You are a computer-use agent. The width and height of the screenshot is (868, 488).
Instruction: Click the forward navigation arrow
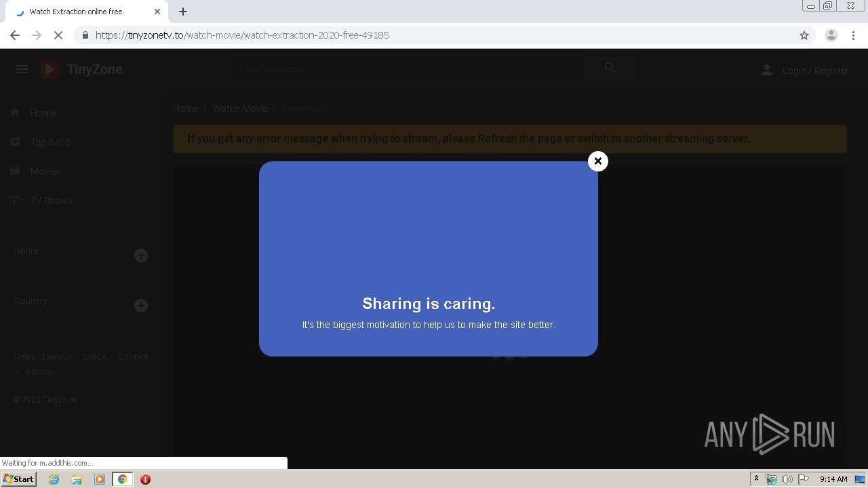click(37, 35)
